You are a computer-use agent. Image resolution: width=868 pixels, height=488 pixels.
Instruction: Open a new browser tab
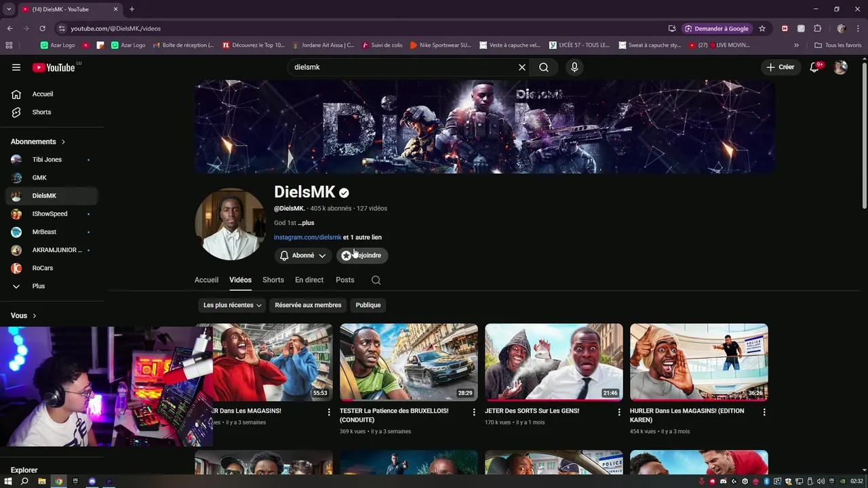(132, 9)
